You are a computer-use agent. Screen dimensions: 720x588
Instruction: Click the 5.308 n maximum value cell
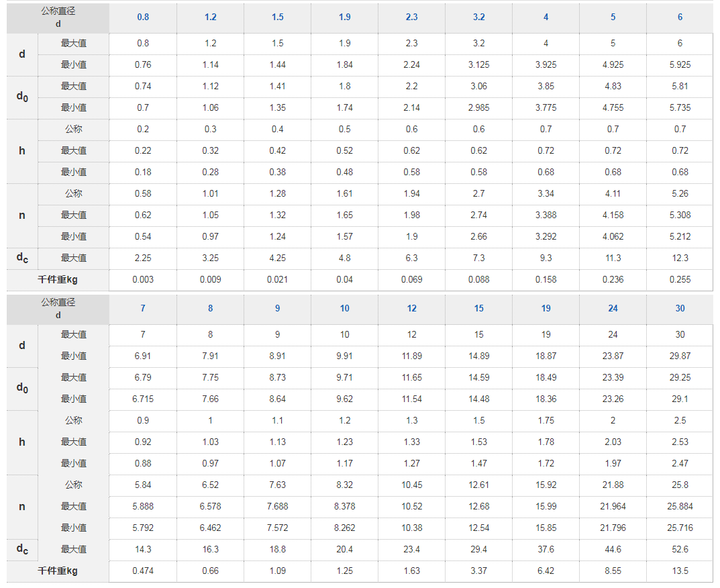point(680,215)
